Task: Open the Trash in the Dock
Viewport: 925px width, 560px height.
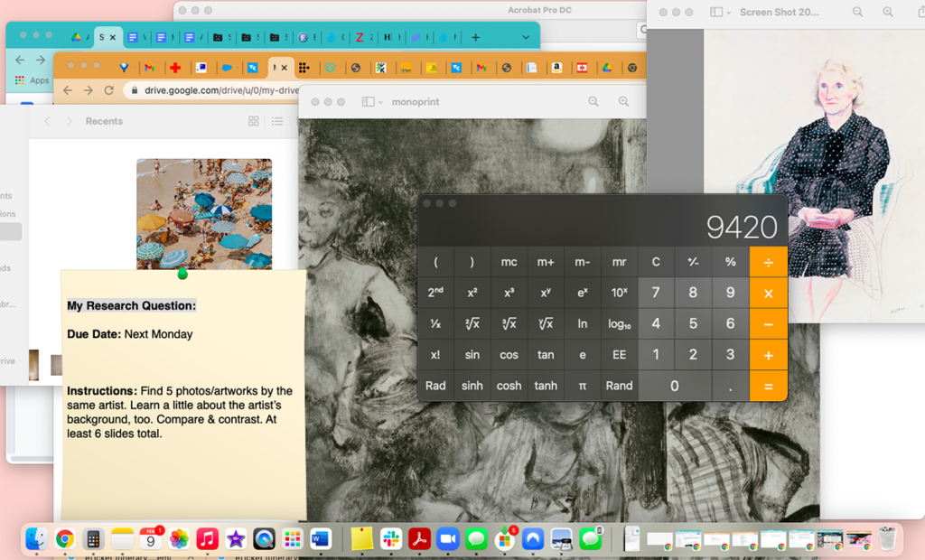Action: point(887,538)
